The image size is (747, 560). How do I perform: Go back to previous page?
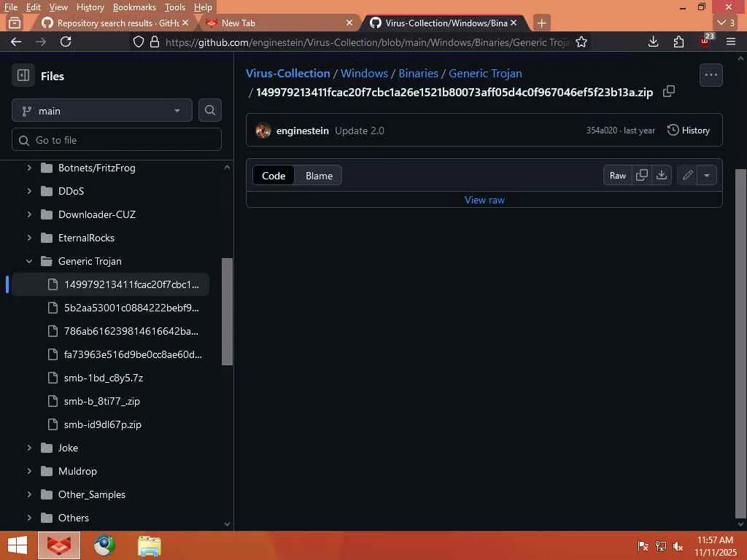click(x=16, y=42)
